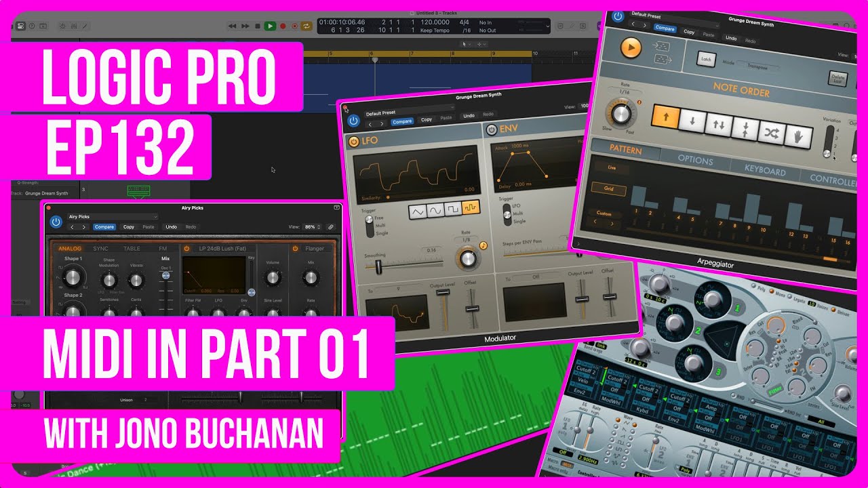Image resolution: width=868 pixels, height=488 pixels.
Task: Click the Shape 1 knob in Airy Picks
Action: pyautogui.click(x=73, y=276)
